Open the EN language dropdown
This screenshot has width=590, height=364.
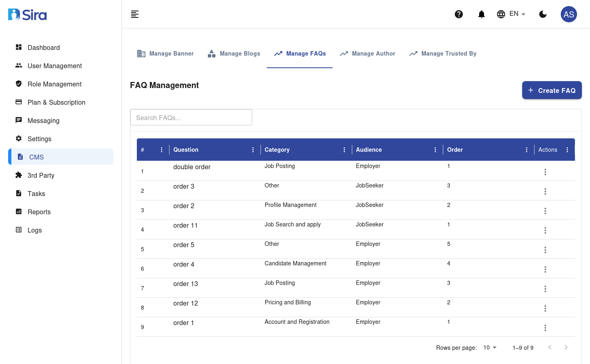(x=511, y=14)
